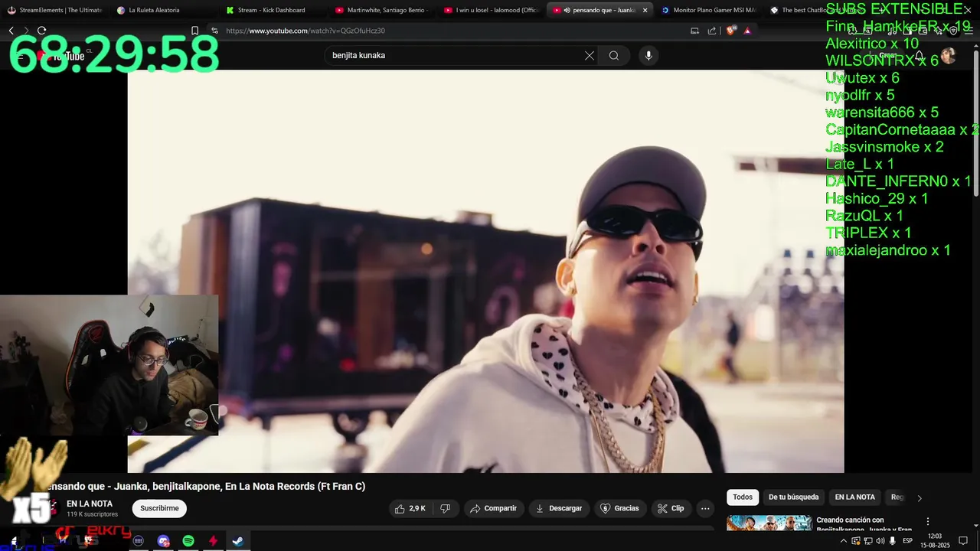Click the YouTube search magnifier button
Screen dimensions: 980x551
[x=614, y=55]
